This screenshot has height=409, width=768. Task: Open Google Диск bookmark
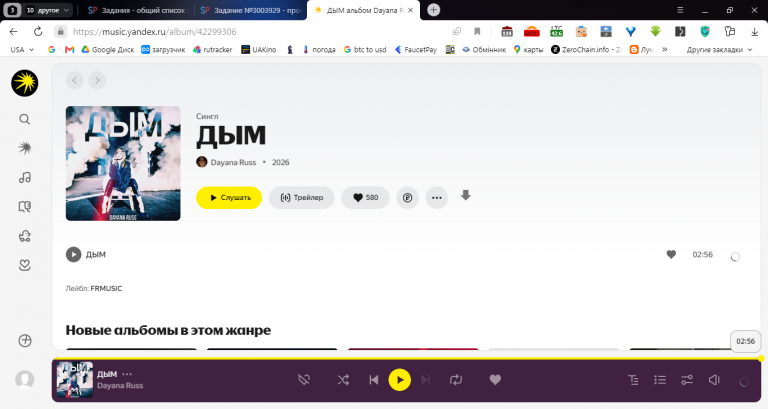click(107, 49)
